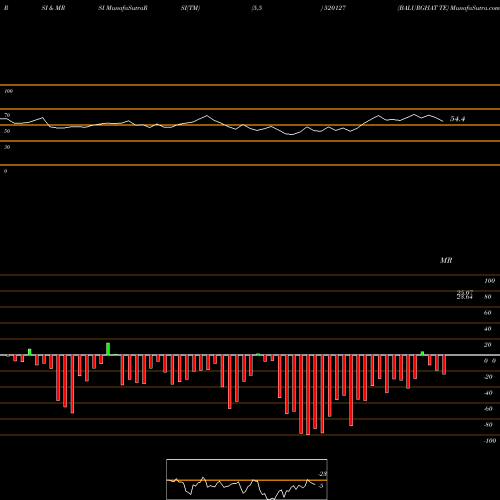Click the '-60' label on the MR scale
The width and height of the screenshot is (500, 500).
point(488,409)
